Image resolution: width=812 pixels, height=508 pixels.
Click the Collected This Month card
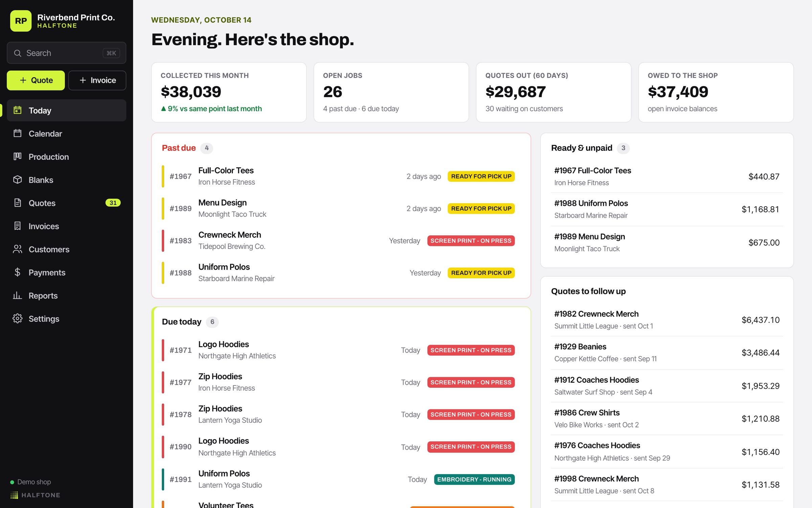229,92
